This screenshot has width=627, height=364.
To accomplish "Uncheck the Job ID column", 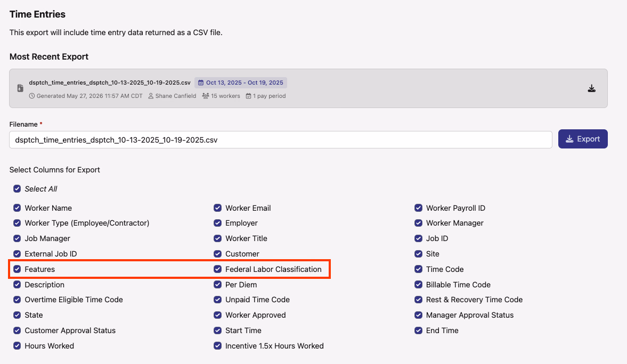I will (418, 238).
